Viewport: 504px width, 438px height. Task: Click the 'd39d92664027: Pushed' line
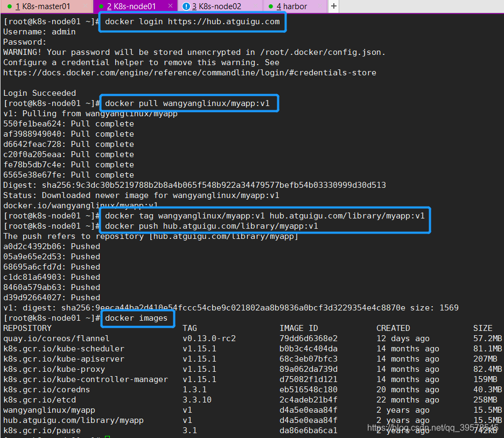(52, 298)
